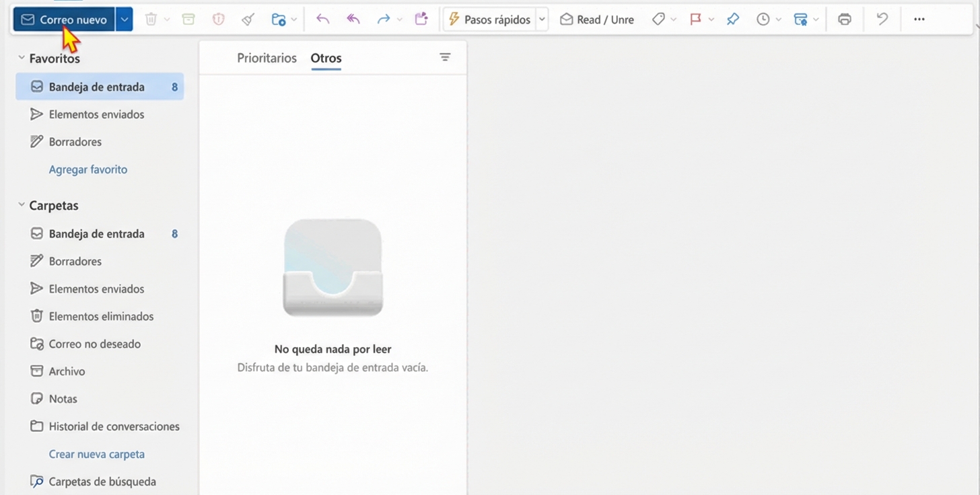Click the Correo nuevo button
The width and height of the screenshot is (980, 495).
click(x=65, y=20)
